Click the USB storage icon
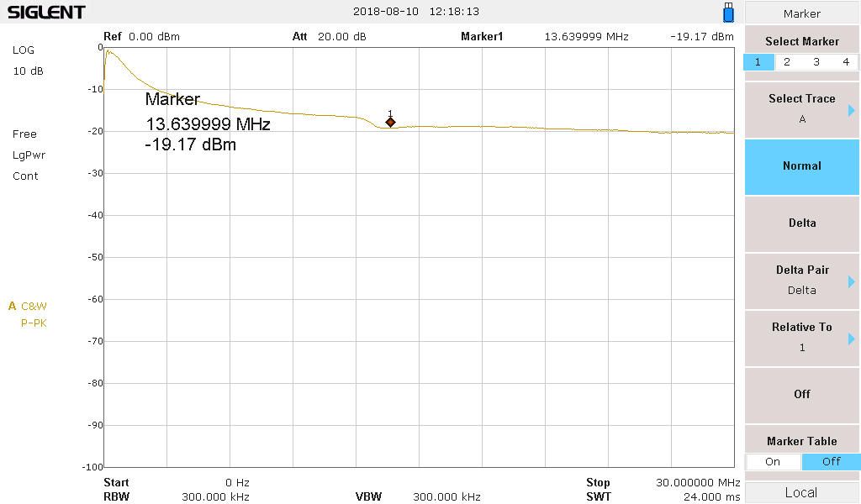 728,12
